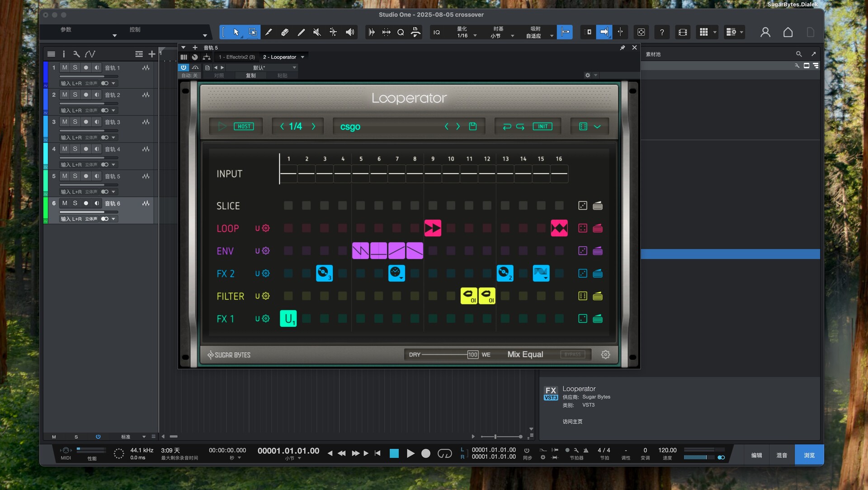868x490 pixels.
Task: Mute track 音轨 1
Action: [x=65, y=67]
